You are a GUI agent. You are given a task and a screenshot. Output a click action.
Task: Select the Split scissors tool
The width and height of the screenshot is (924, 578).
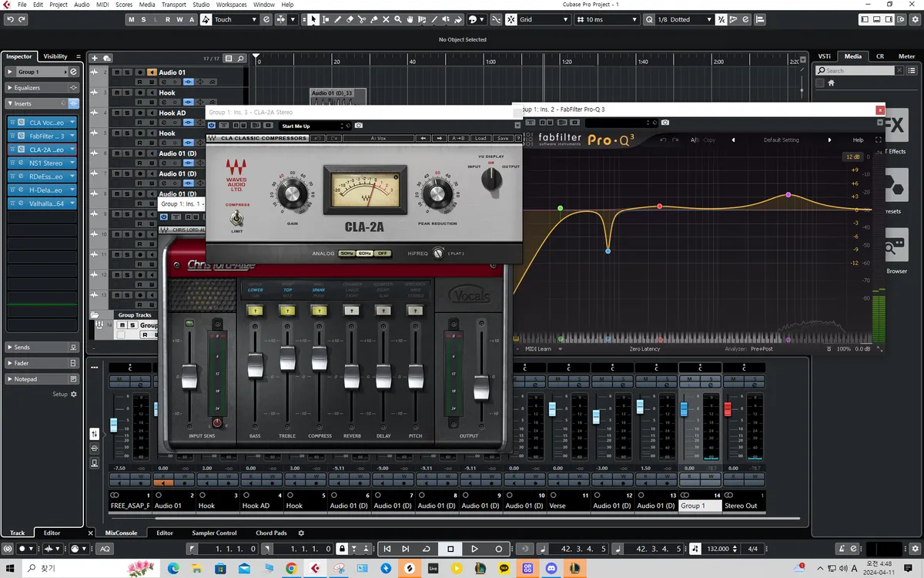[363, 19]
